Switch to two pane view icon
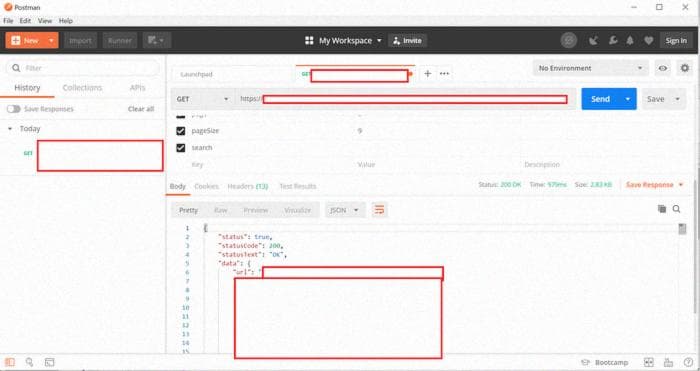Image resolution: width=700 pixels, height=371 pixels. click(x=649, y=363)
